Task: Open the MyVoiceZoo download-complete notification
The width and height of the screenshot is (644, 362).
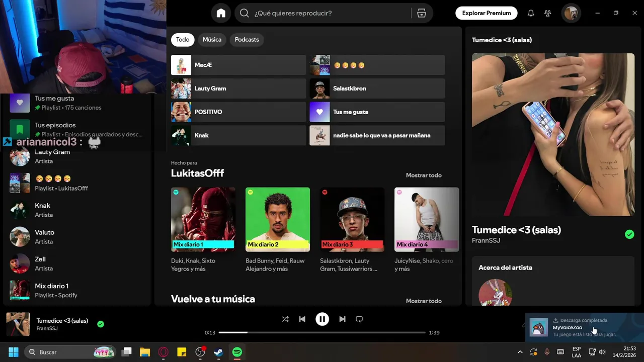Action: pyautogui.click(x=585, y=327)
